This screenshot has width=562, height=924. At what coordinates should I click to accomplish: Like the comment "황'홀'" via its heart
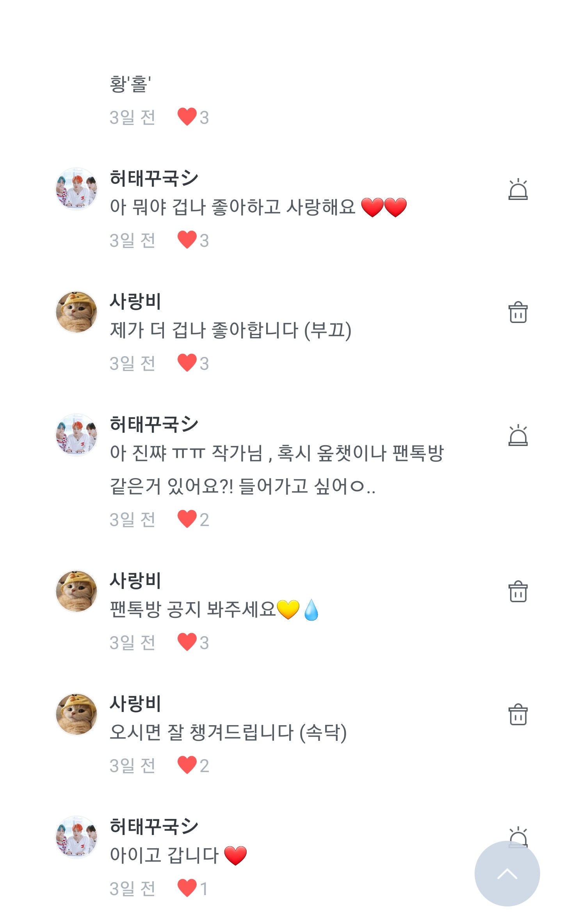point(187,117)
